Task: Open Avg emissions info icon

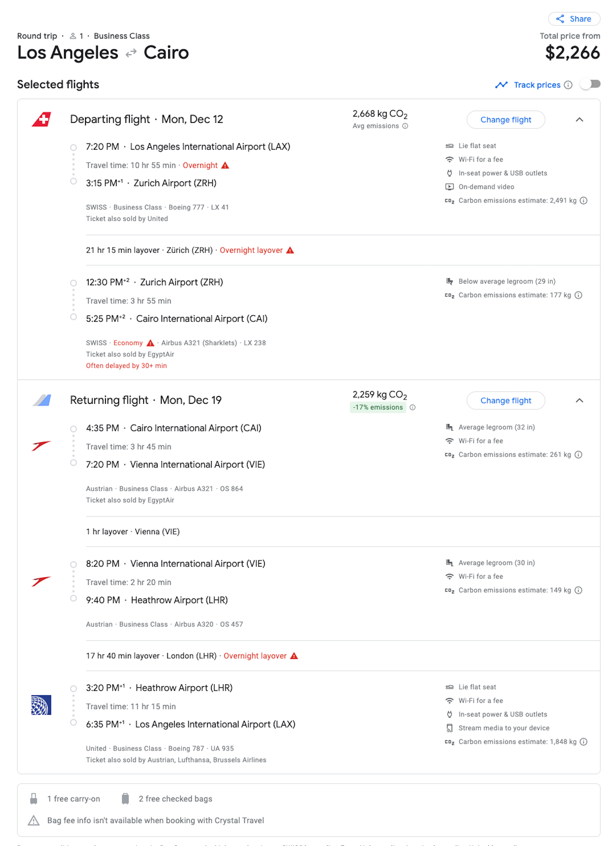Action: tap(405, 126)
